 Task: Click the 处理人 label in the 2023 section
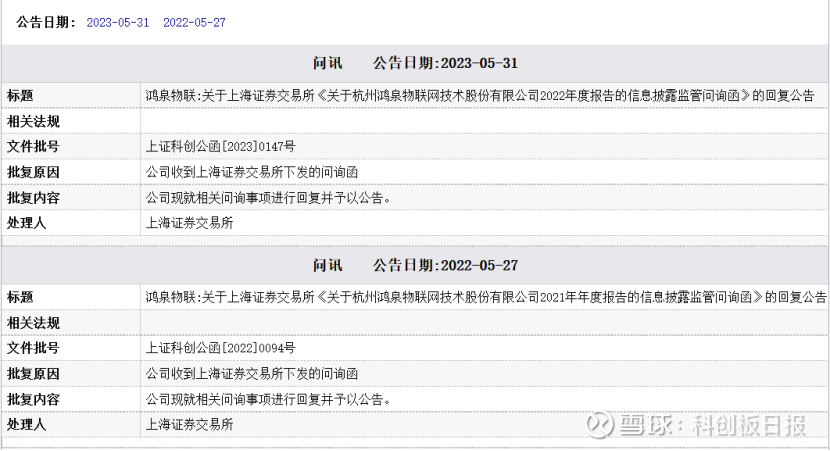tap(26, 223)
